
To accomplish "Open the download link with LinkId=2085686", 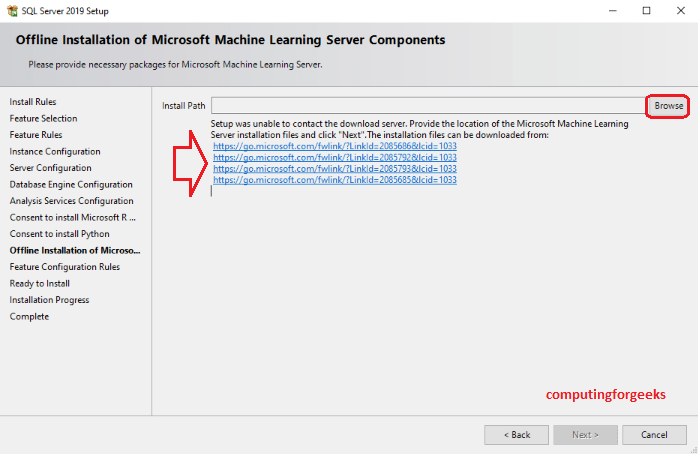I will [335, 146].
